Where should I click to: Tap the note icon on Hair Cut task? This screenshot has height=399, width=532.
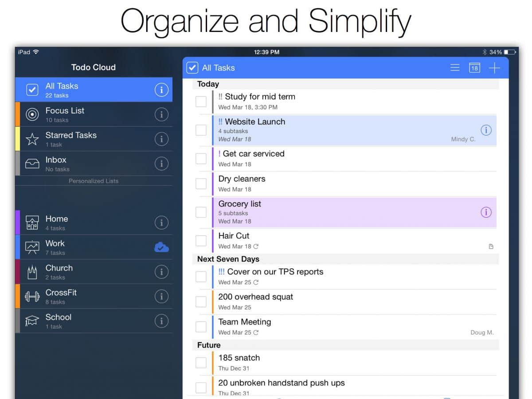click(x=491, y=246)
